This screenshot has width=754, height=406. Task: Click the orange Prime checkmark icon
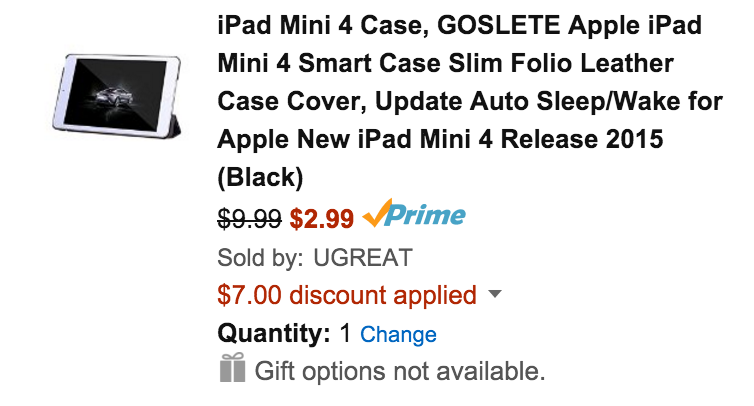click(x=377, y=212)
